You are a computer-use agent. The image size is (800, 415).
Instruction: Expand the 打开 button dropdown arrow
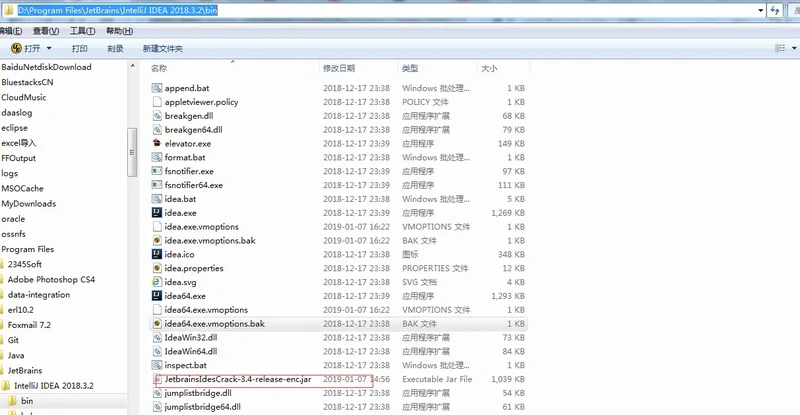coord(48,48)
